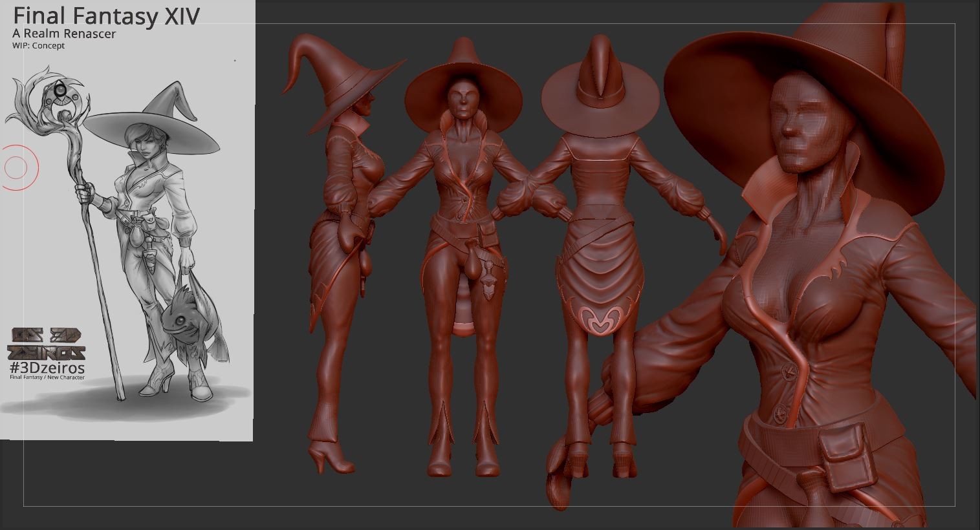Click the "WIP: Concept" label
Image resolution: width=980 pixels, height=530 pixels.
[38, 46]
